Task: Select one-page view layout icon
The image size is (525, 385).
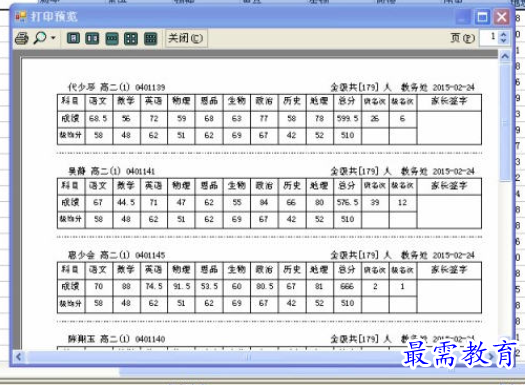Action: [73, 38]
